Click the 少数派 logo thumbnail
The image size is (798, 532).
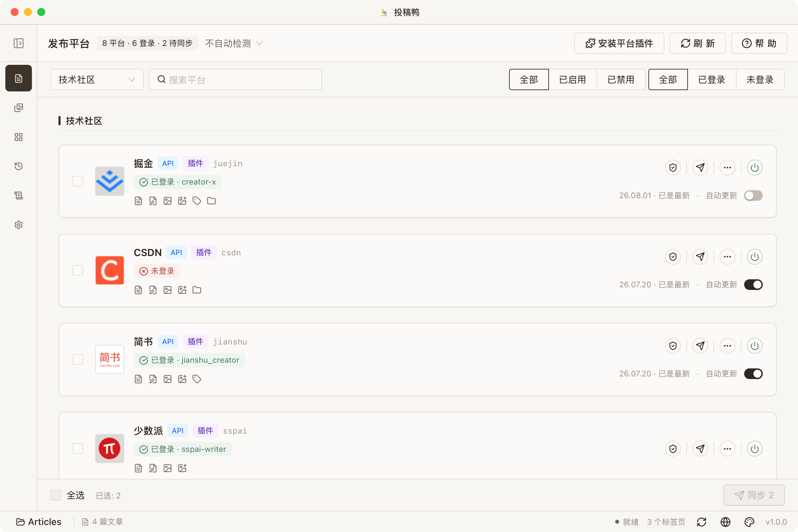click(110, 449)
